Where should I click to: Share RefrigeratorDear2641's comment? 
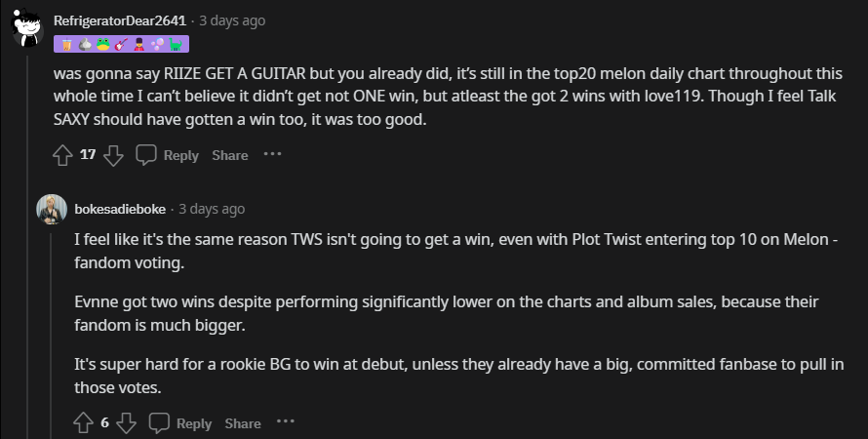coord(230,155)
